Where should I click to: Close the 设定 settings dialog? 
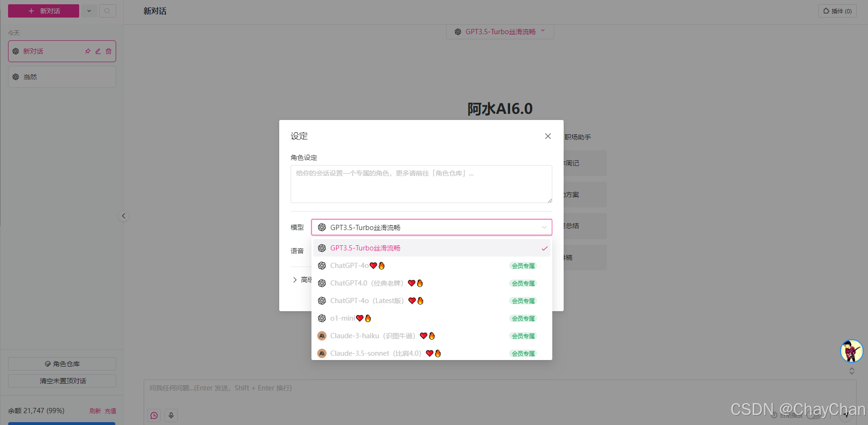[548, 136]
